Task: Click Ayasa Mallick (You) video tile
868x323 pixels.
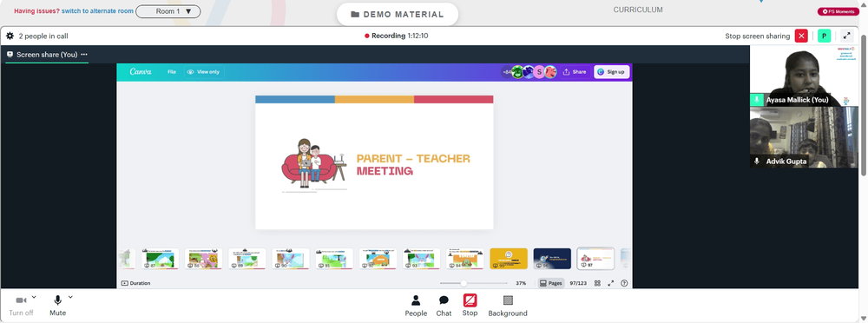Action: pyautogui.click(x=804, y=76)
